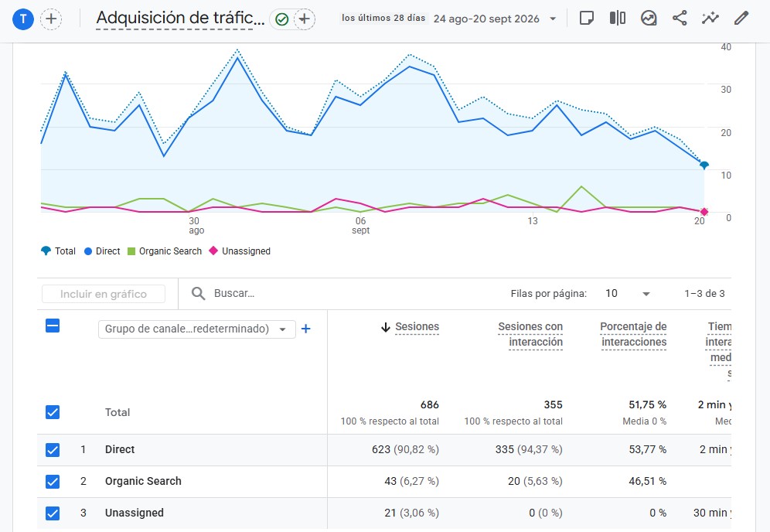
Task: Click the Organic Search value 43 (6,27 %)
Action: tap(411, 482)
